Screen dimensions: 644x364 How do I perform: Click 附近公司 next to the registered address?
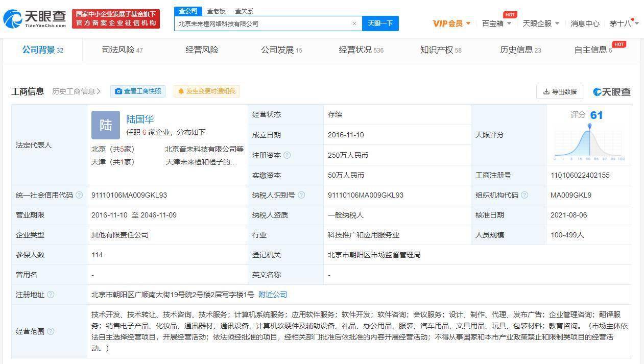(x=272, y=295)
